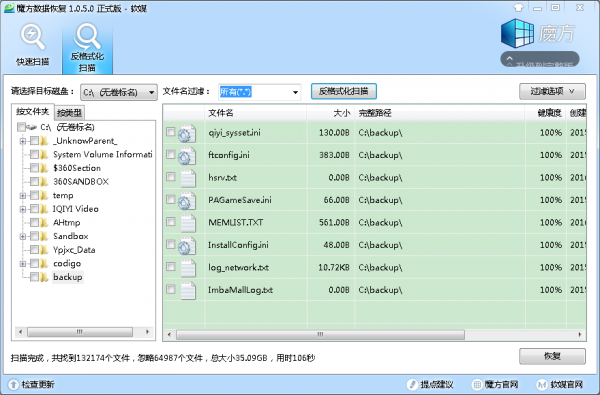Sort by 大小 column header
This screenshot has width=600, height=395.
pyautogui.click(x=331, y=113)
